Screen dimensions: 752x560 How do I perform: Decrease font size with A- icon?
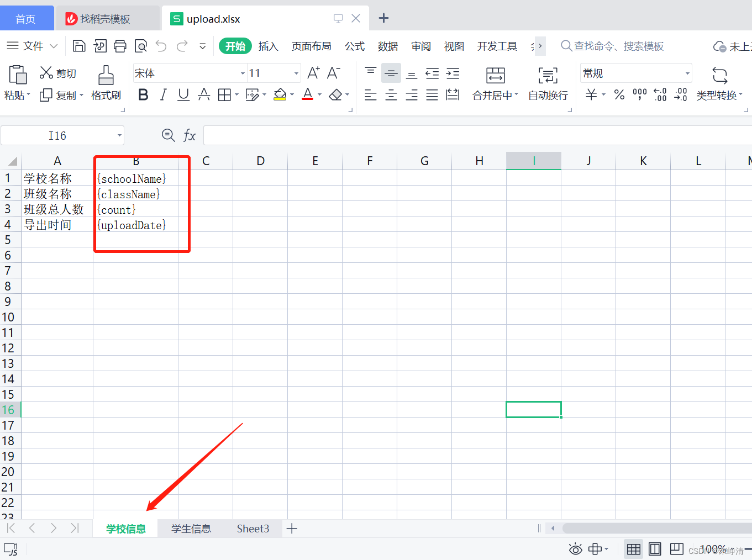pyautogui.click(x=334, y=73)
